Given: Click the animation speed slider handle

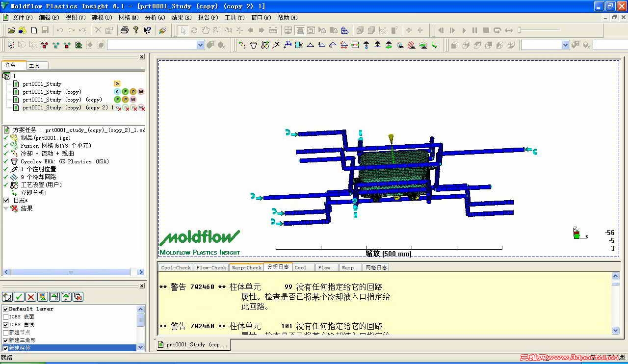Looking at the screenshot, I should tap(520, 30).
